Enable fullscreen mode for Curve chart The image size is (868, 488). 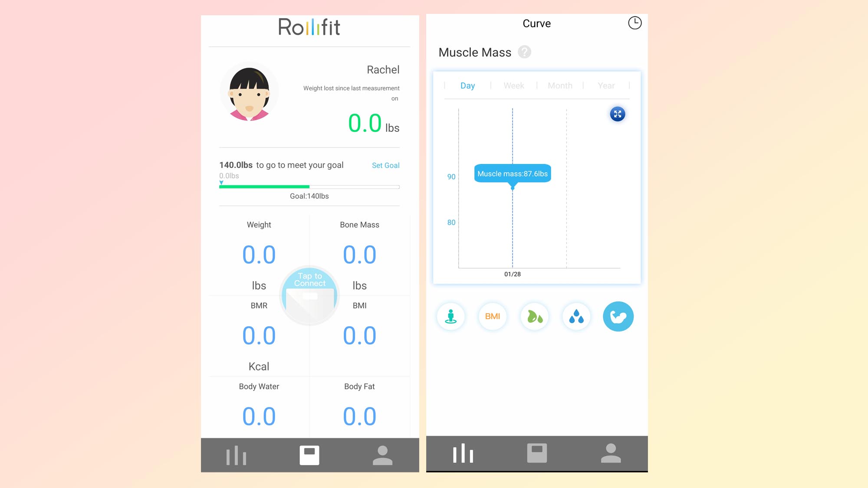[x=617, y=115]
